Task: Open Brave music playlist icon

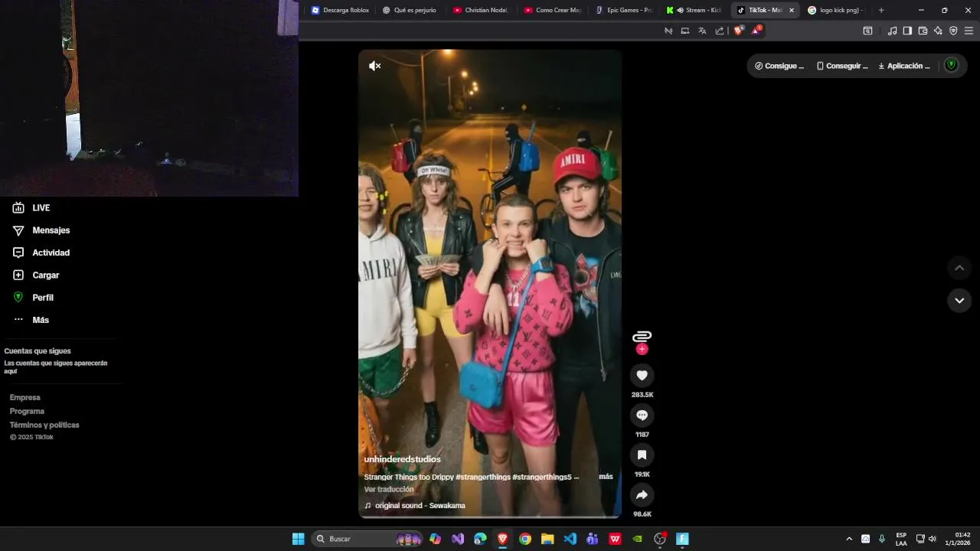Action: click(892, 31)
